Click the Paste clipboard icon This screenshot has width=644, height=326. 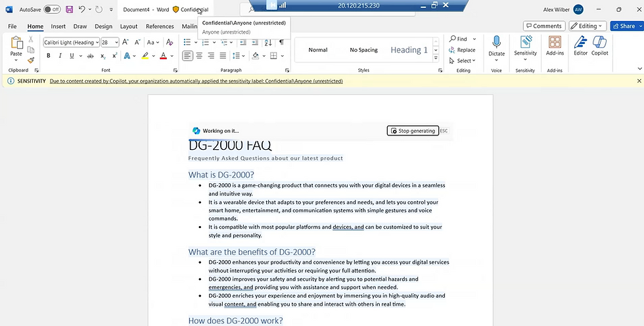pyautogui.click(x=16, y=43)
